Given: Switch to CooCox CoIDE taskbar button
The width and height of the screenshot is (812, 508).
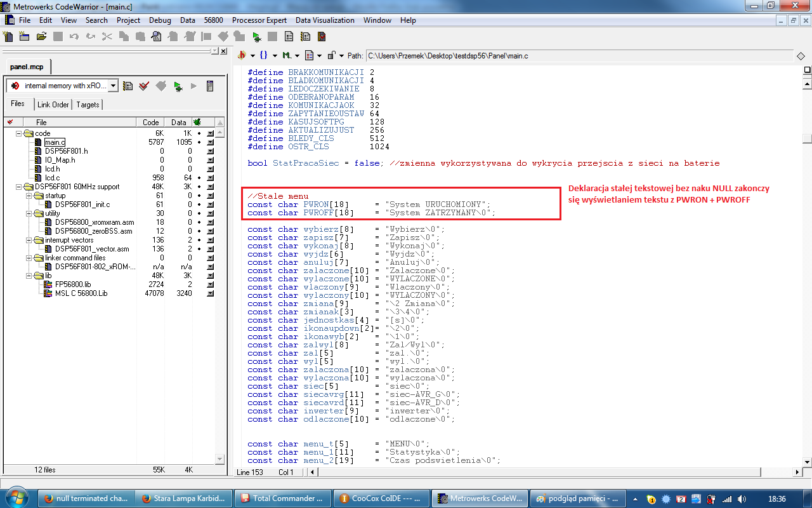Looking at the screenshot, I should (x=383, y=498).
